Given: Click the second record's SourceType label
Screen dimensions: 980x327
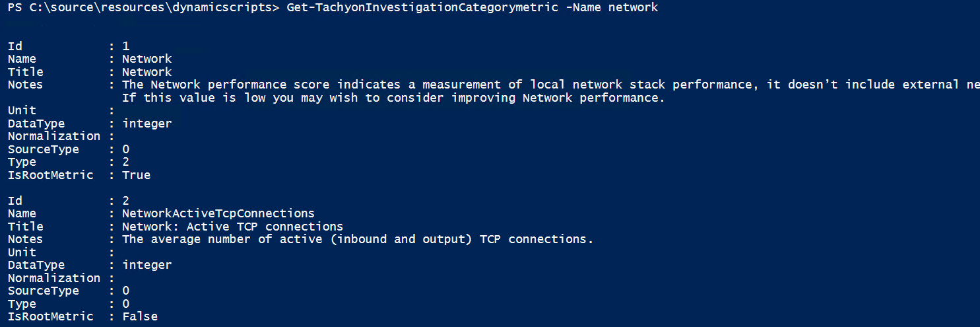Looking at the screenshot, I should [x=44, y=291].
